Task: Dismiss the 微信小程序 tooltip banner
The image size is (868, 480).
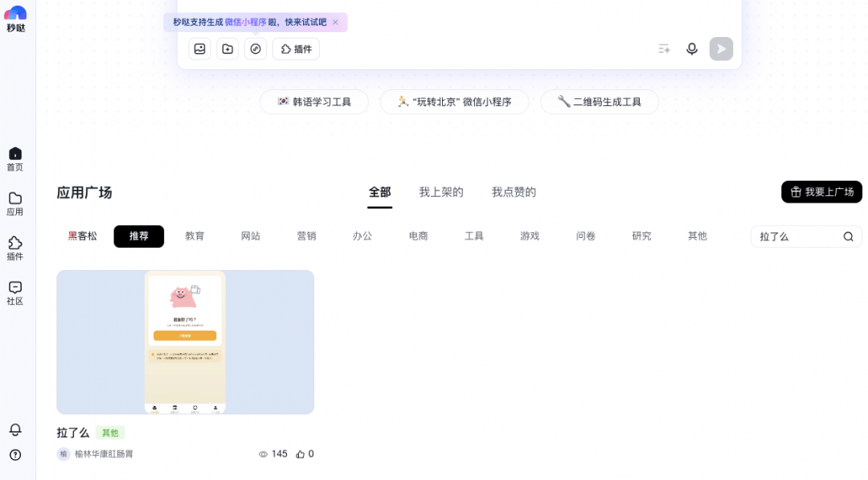Action: point(335,23)
